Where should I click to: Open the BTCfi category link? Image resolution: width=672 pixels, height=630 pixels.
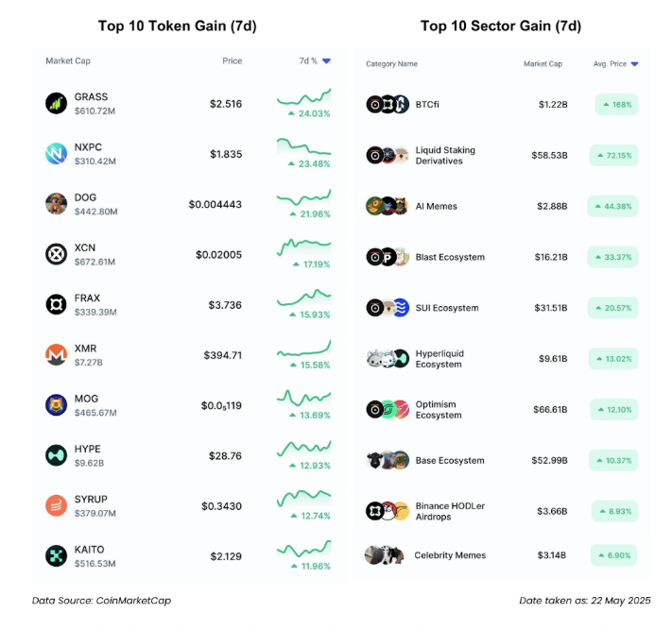point(427,105)
